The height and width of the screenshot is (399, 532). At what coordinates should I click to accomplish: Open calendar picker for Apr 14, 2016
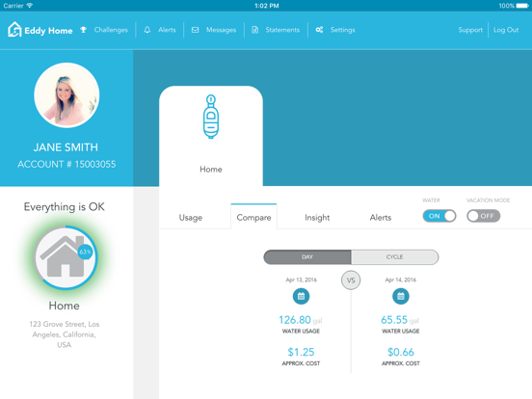tap(401, 296)
